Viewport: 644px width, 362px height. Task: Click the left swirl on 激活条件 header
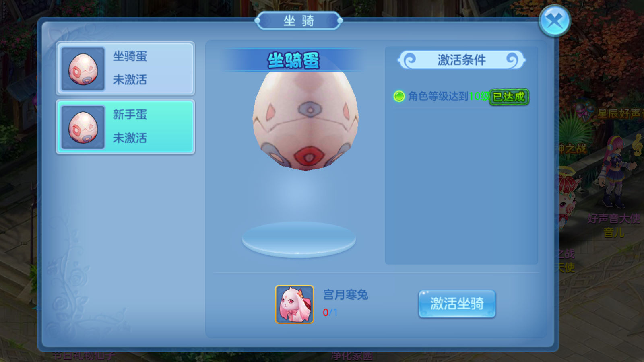(409, 60)
